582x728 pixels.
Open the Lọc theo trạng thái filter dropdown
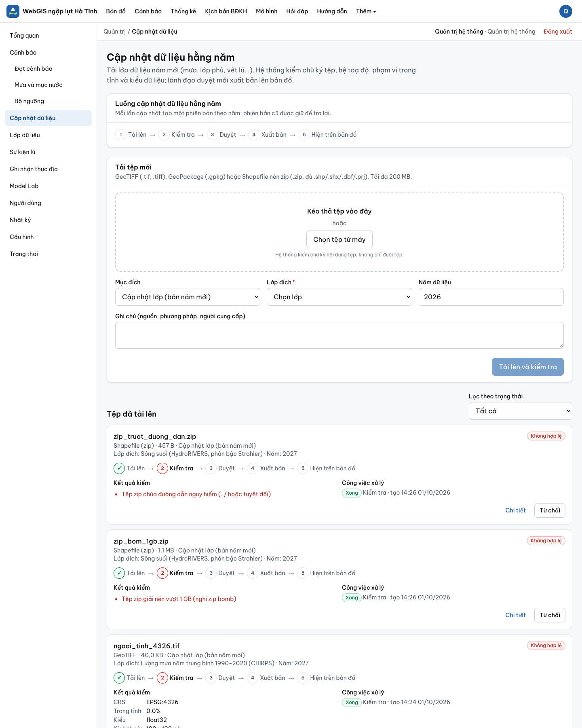[x=521, y=411]
